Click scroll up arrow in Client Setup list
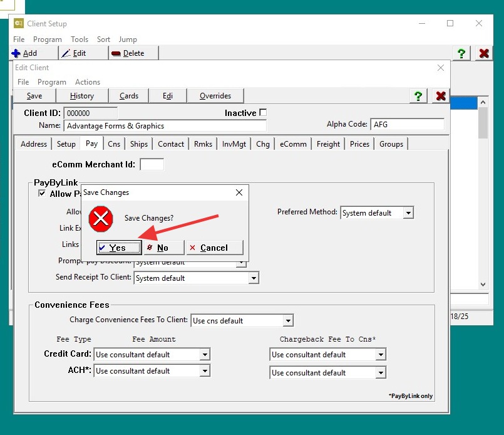Viewport: 504px width, 435px height. (483, 102)
